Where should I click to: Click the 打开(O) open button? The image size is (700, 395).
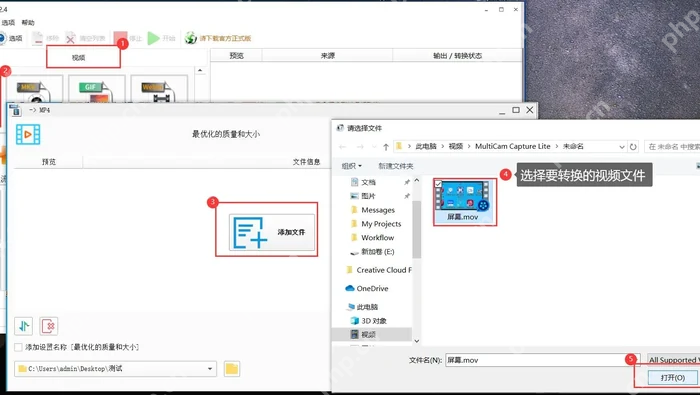pyautogui.click(x=673, y=378)
